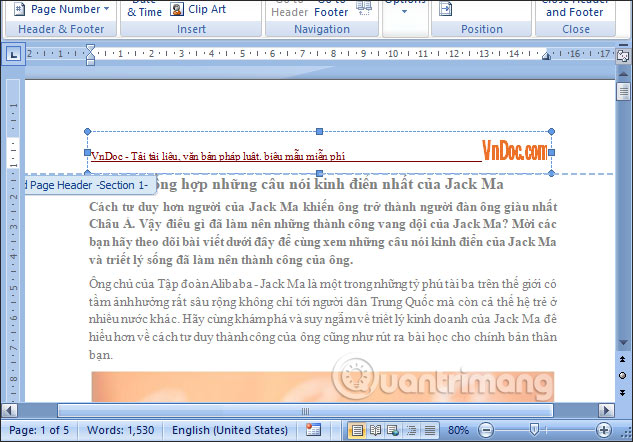Click the horizontal scrollbar left arrow
The image size is (633, 442).
point(9,411)
